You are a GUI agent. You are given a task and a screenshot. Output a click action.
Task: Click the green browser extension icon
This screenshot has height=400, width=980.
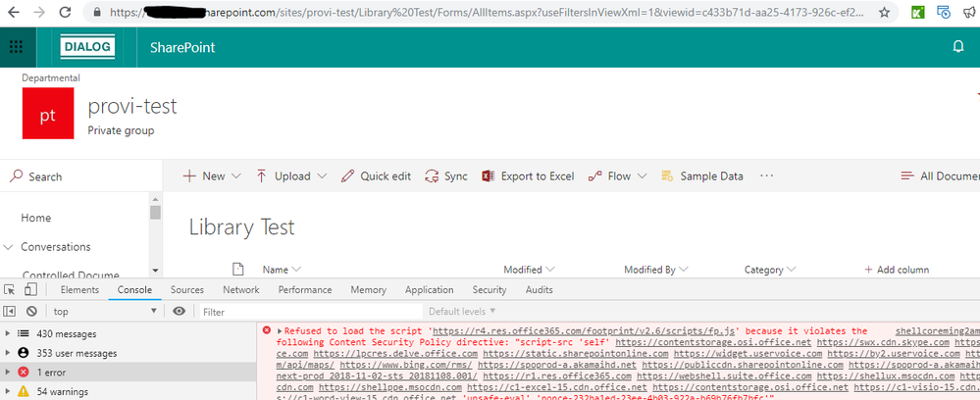(x=917, y=12)
